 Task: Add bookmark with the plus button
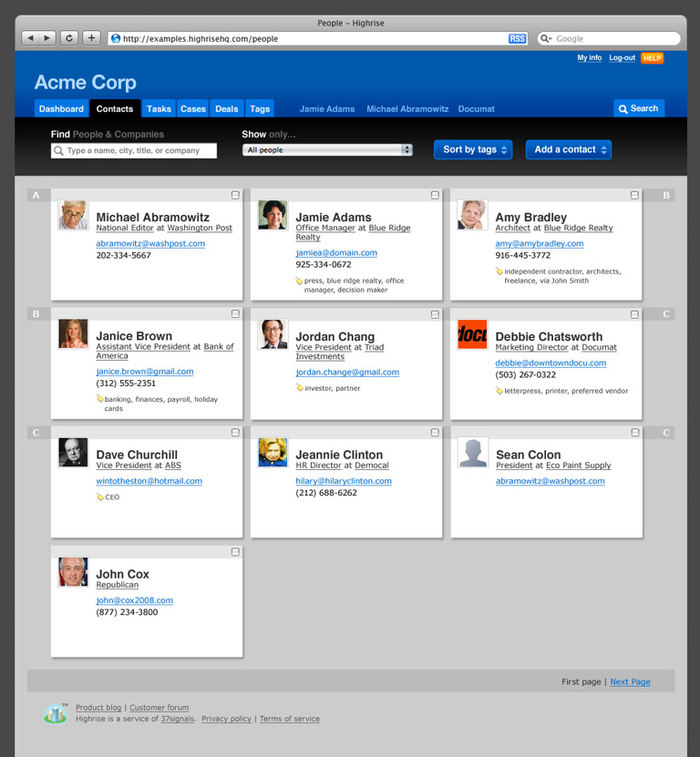(x=91, y=37)
